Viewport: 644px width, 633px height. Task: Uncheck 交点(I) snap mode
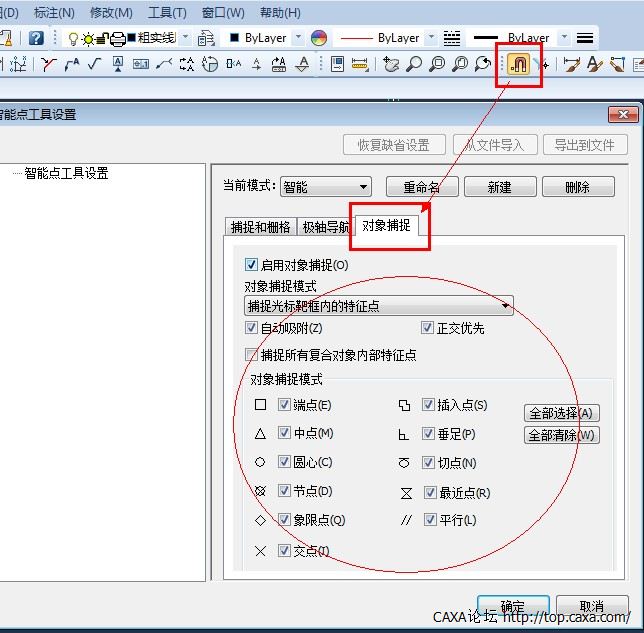tap(284, 550)
